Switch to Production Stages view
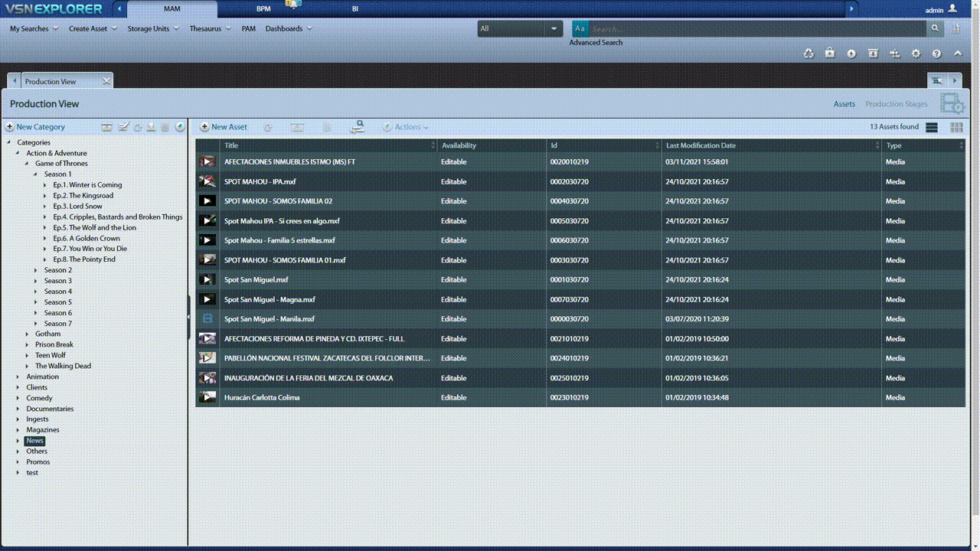The height and width of the screenshot is (551, 980). click(x=896, y=104)
